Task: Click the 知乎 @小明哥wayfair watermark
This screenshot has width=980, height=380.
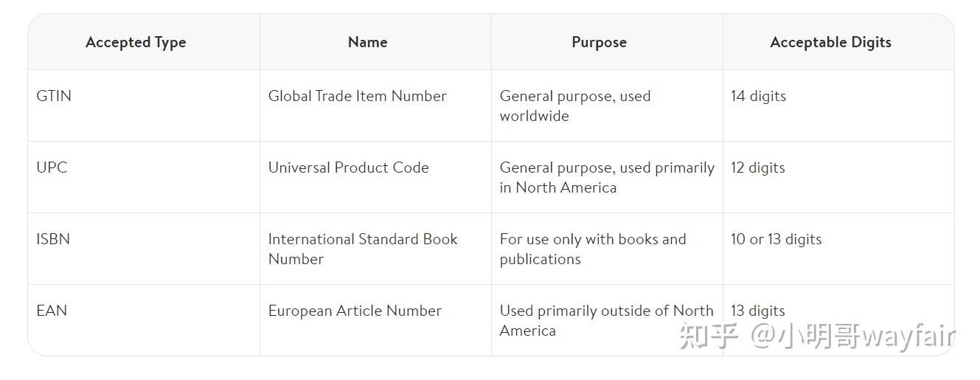Action: tap(817, 336)
